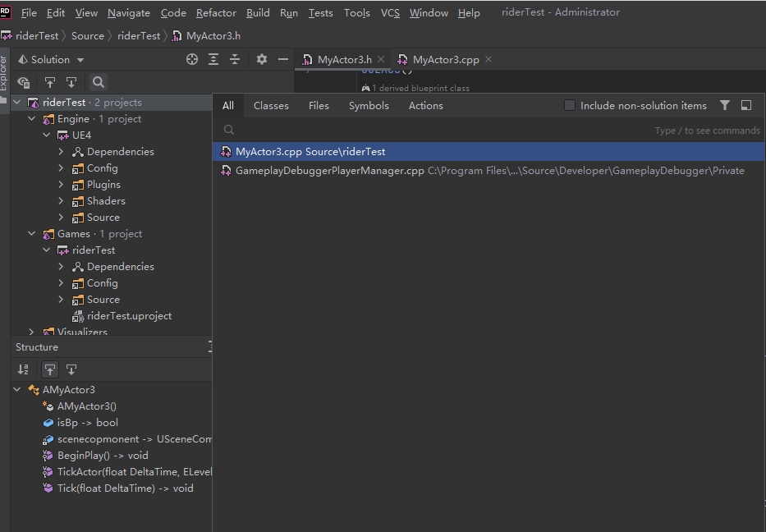
Task: Open the Build menu
Action: tap(258, 13)
